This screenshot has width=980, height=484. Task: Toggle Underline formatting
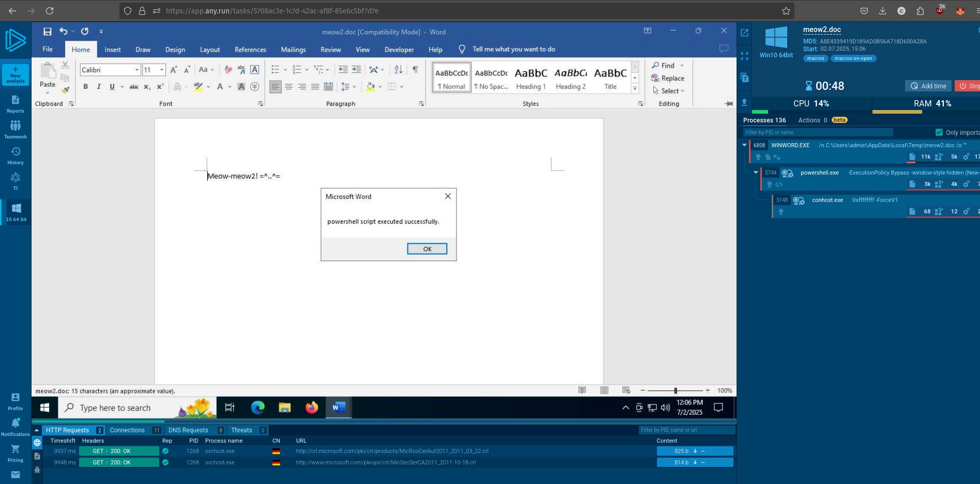click(112, 87)
